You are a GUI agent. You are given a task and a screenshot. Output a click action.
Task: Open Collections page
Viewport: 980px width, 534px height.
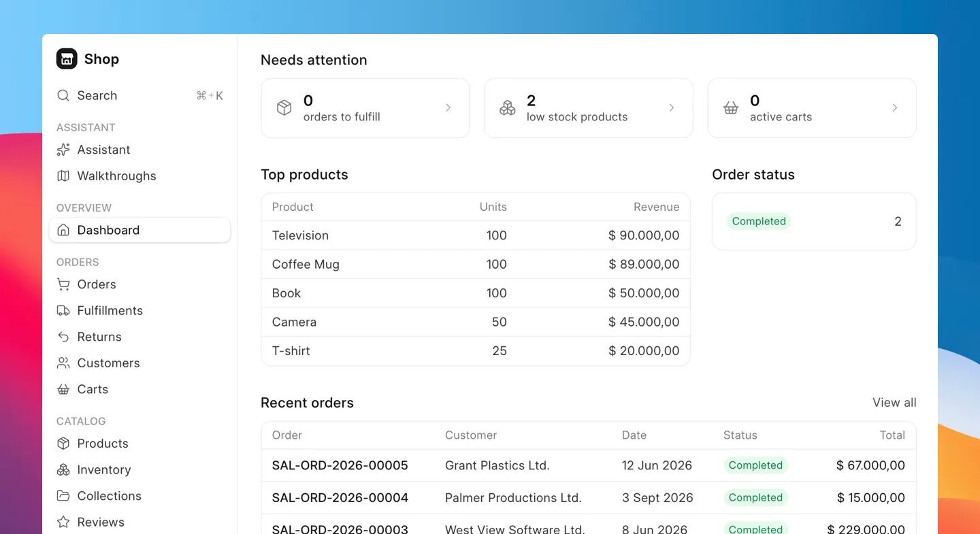[x=140, y=496]
